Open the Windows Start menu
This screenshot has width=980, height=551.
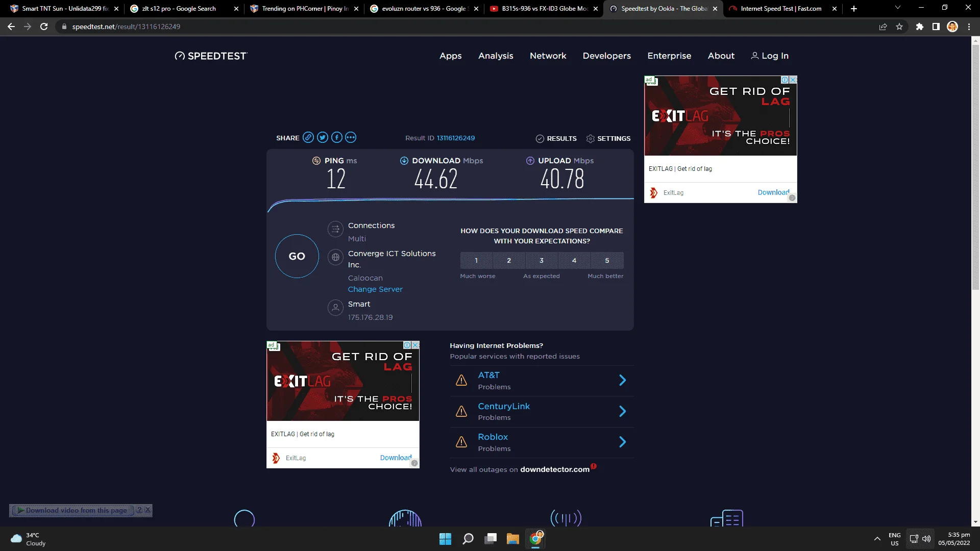point(445,539)
